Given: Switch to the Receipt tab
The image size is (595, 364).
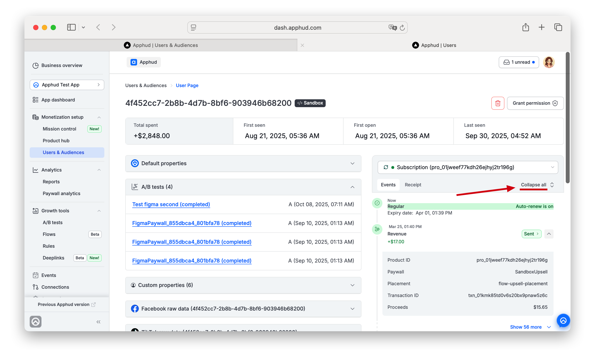Looking at the screenshot, I should (413, 185).
